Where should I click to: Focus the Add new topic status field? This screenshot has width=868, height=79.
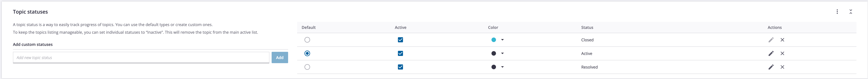[141, 57]
